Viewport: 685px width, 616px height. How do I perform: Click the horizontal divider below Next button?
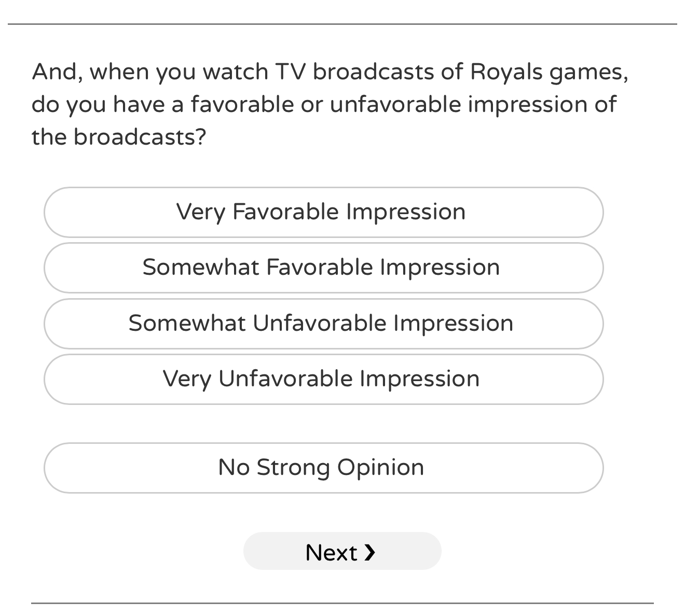tap(342, 603)
